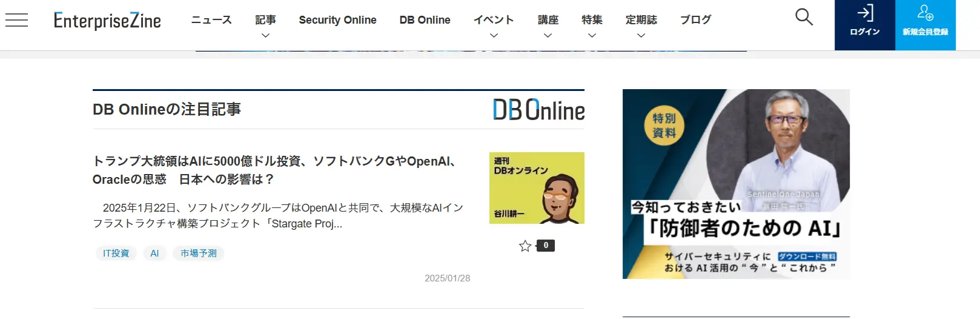
Task: Expand the 講座 dropdown chevron
Action: click(x=548, y=36)
